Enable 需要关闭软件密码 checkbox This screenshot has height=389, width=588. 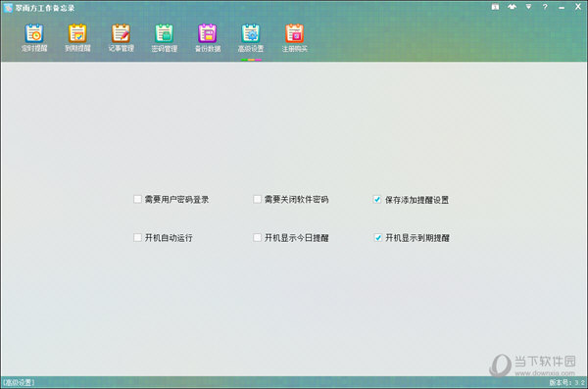pos(257,199)
